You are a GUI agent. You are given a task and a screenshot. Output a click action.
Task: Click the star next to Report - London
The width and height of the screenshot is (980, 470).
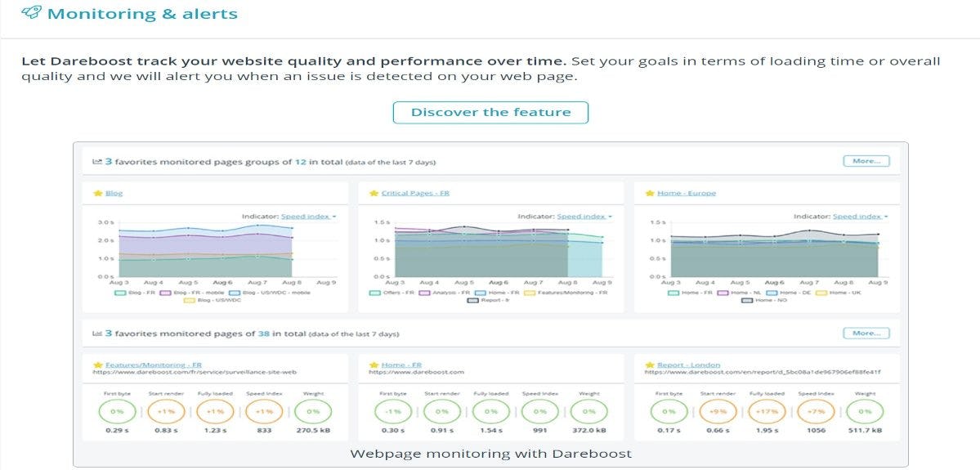tap(650, 365)
